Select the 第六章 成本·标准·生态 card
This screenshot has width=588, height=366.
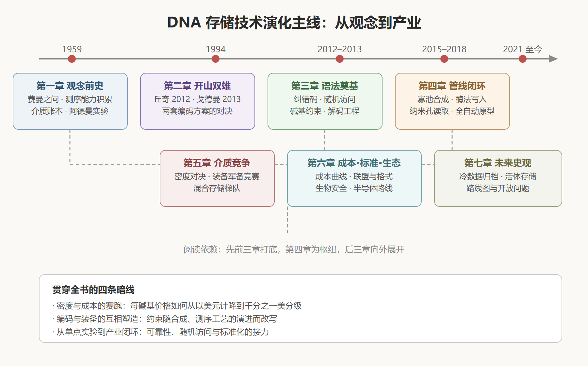click(x=354, y=178)
